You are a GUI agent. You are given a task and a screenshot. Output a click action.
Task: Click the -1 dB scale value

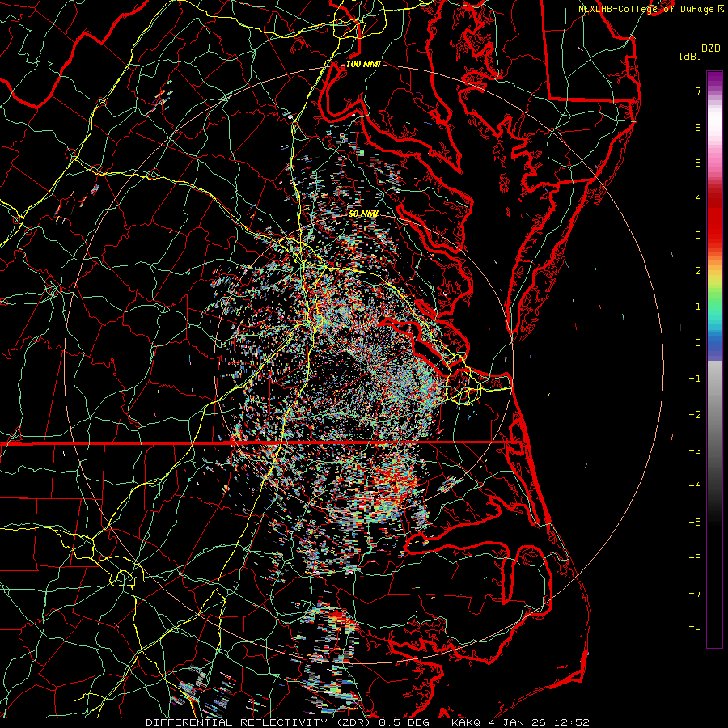pyautogui.click(x=695, y=379)
